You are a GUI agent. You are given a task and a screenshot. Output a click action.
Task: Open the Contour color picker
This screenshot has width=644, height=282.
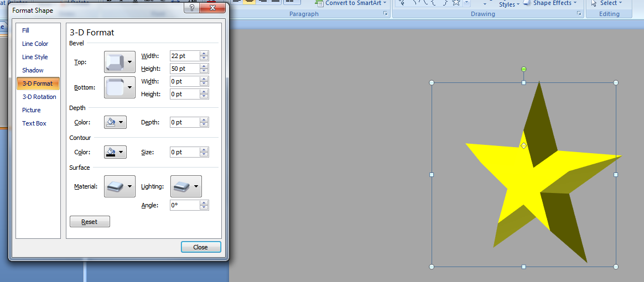click(x=116, y=152)
